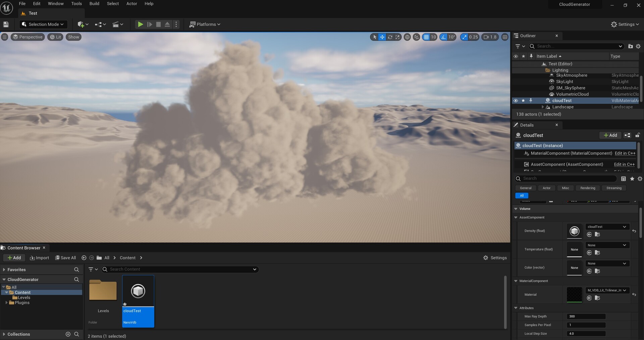Viewport: 644px width, 340px height.
Task: Activate the Select Object tool in viewport
Action: (x=374, y=37)
